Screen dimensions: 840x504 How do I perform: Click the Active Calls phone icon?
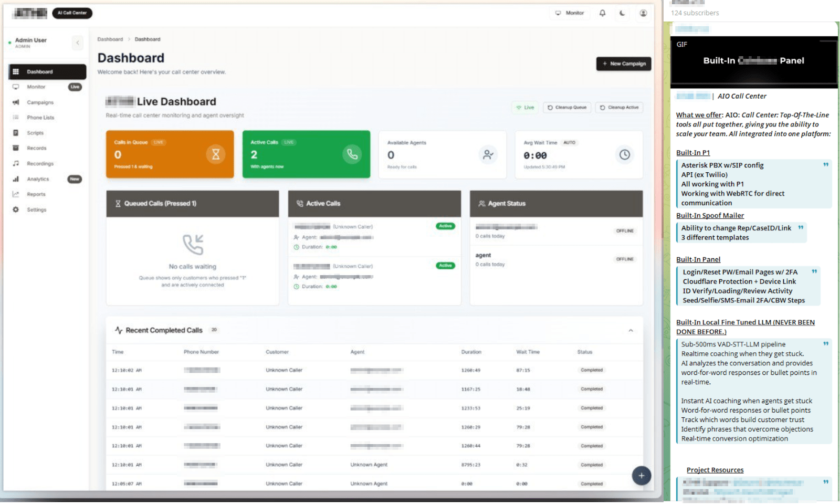352,154
